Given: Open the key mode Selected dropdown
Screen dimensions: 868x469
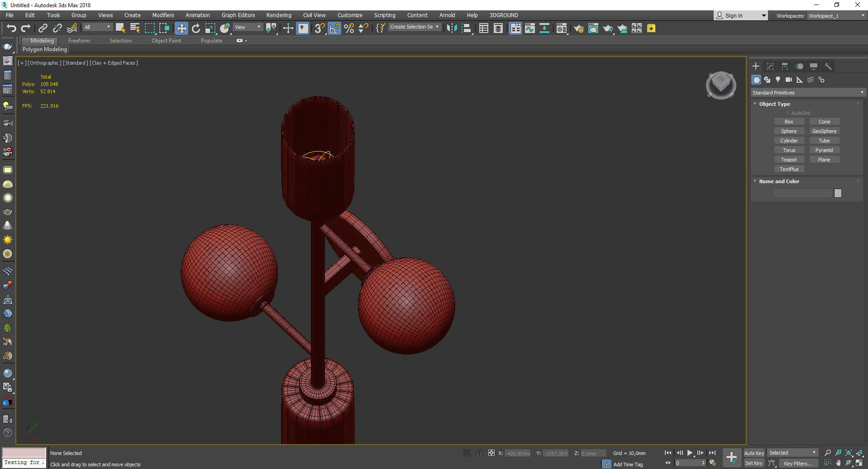Looking at the screenshot, I should tap(792, 453).
